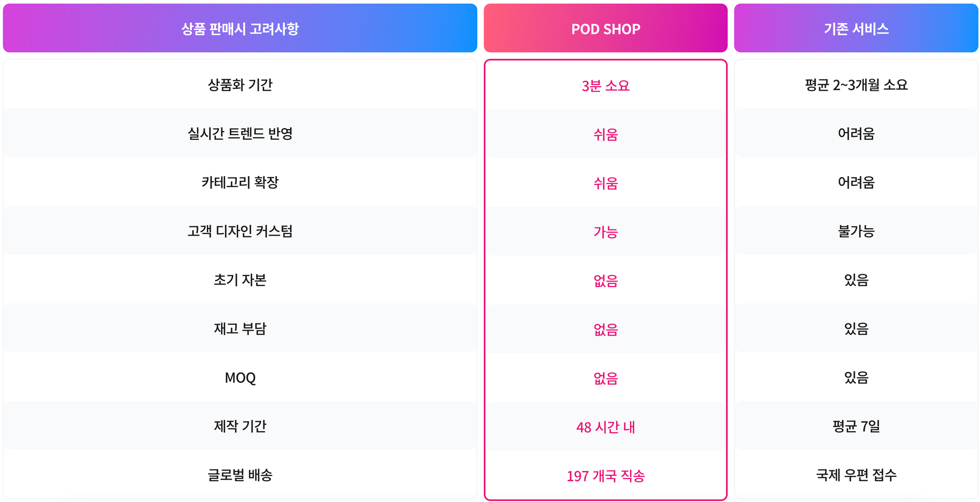Select the pink 가능 cell

(605, 232)
